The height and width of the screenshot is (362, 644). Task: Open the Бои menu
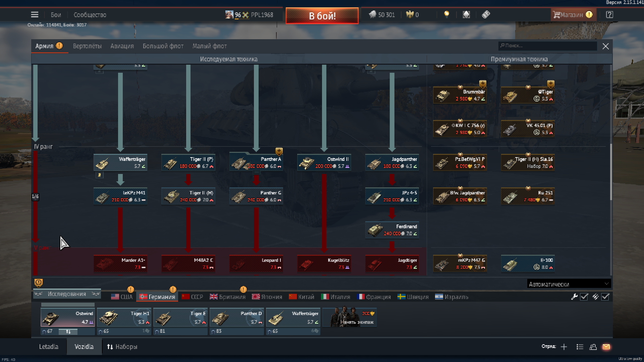click(56, 15)
